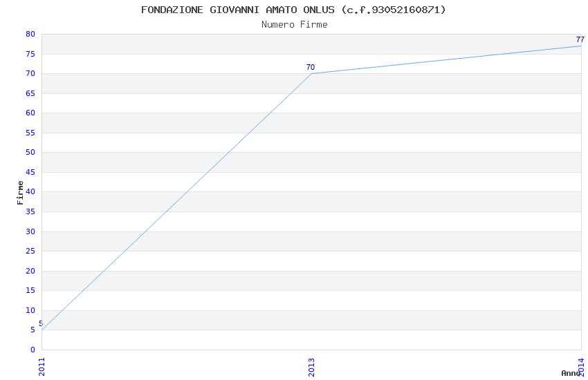The image size is (588, 380).
Task: Click the y-axis tick value 15
Action: (x=30, y=290)
